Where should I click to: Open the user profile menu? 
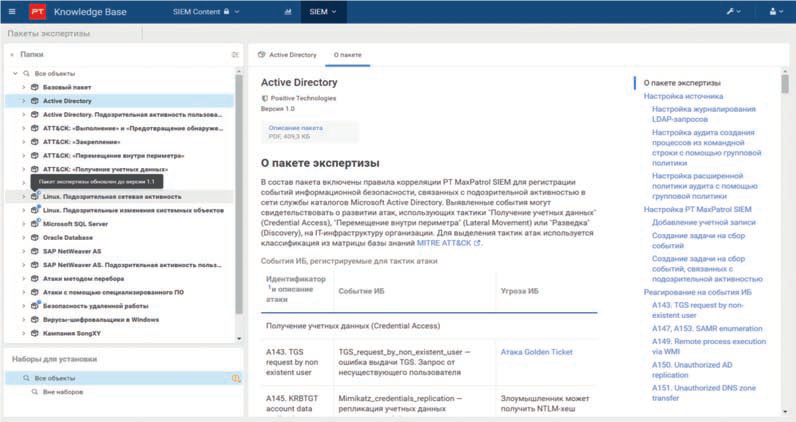(x=776, y=12)
